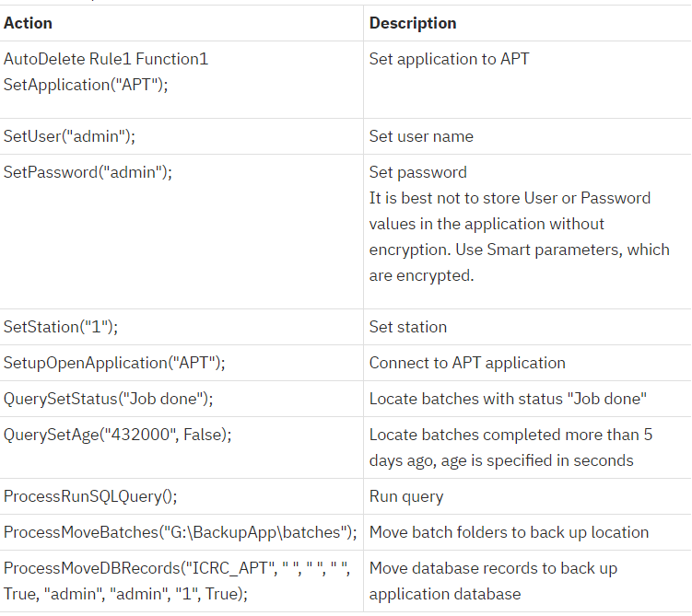The image size is (692, 616).
Task: Click the "AutoDelete Rule1 Function1" line
Action: coord(106,59)
